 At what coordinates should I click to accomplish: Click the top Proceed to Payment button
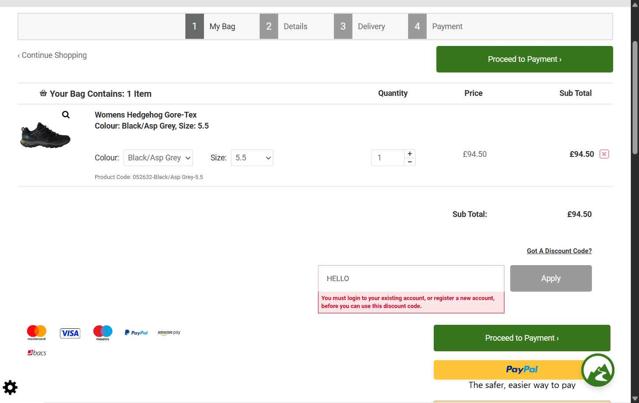524,59
